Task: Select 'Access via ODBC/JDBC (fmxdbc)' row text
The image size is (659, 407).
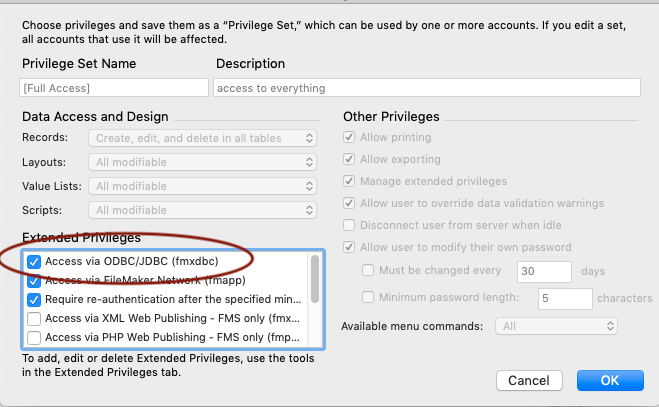Action: pyautogui.click(x=132, y=261)
